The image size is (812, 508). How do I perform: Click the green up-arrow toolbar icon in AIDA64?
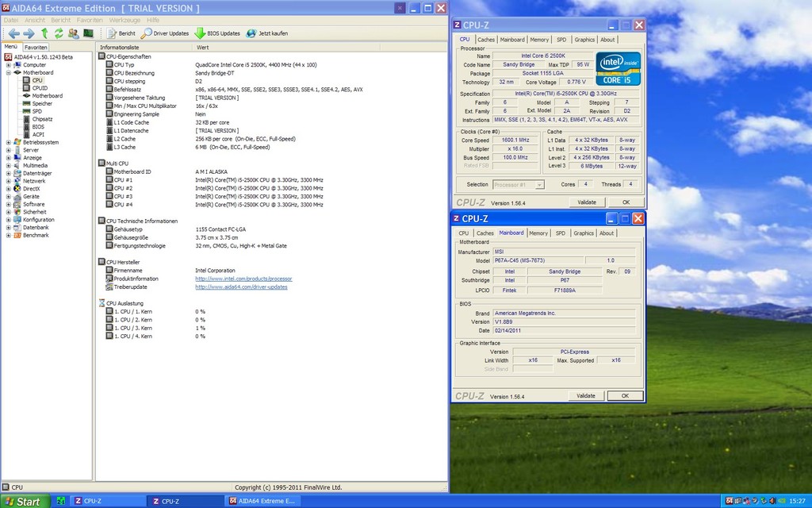click(44, 33)
